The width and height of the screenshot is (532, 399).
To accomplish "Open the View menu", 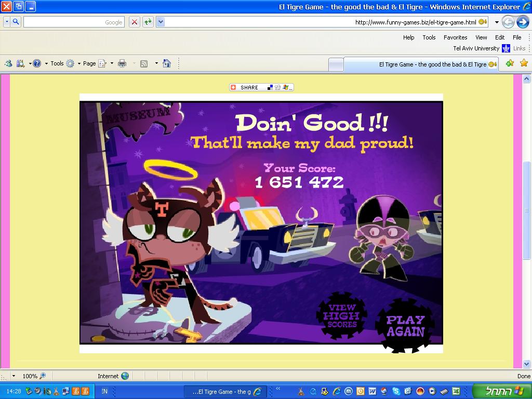I will (481, 37).
